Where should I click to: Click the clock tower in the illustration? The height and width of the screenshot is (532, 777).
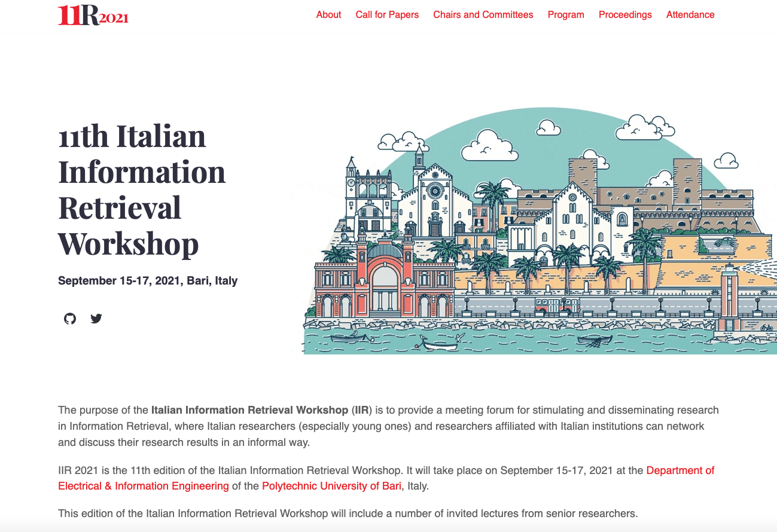click(351, 185)
